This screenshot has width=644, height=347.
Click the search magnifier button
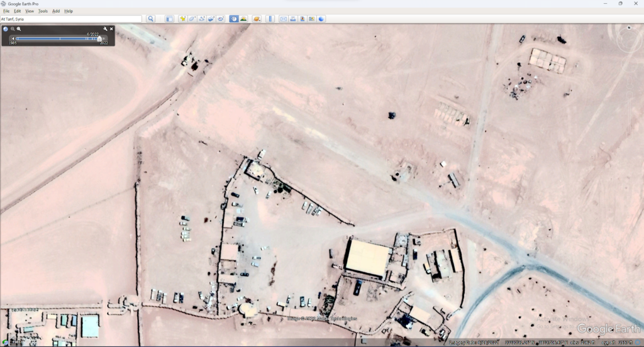tap(151, 19)
